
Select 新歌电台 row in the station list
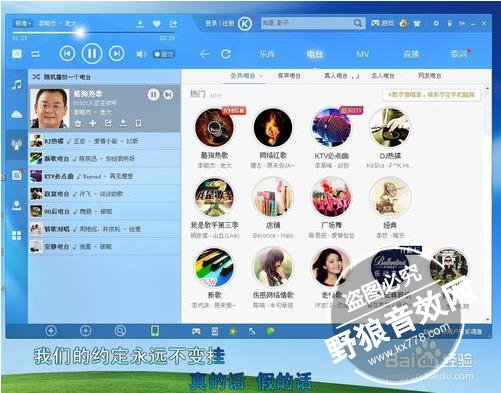pyautogui.click(x=104, y=159)
